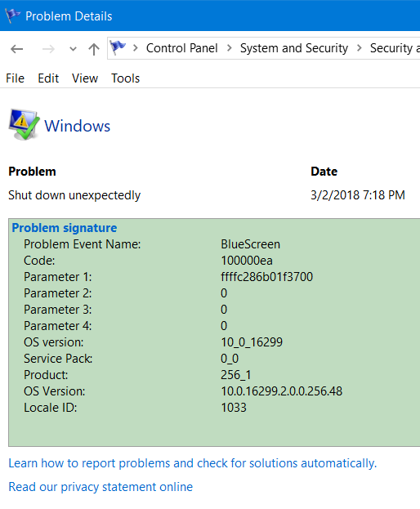The width and height of the screenshot is (420, 509).
Task: Open the View menu
Action: click(85, 78)
